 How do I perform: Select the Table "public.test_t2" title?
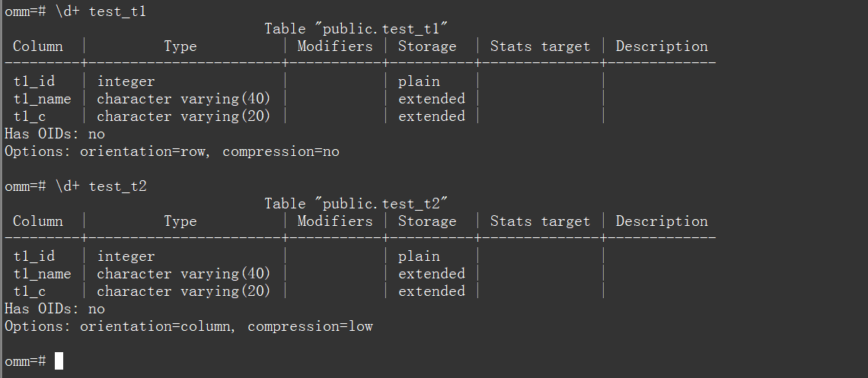(x=356, y=204)
